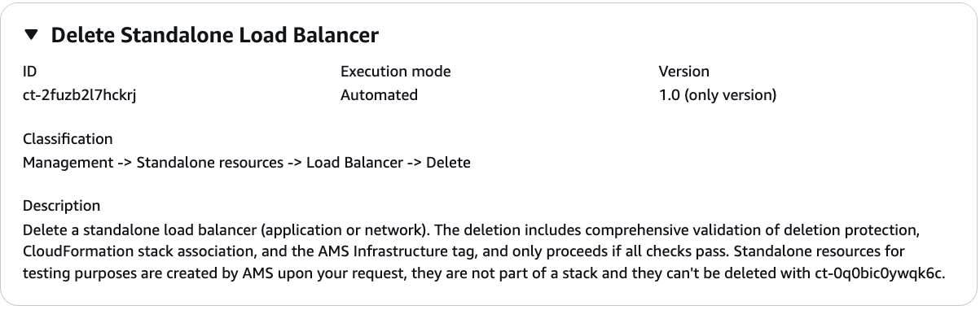
Task: Click Management in the classification path
Action: click(x=68, y=163)
